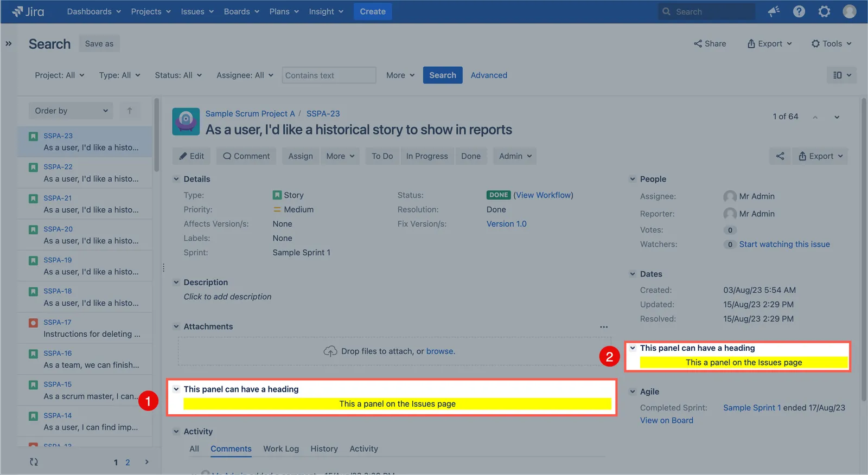Switch to the History tab

pyautogui.click(x=324, y=449)
